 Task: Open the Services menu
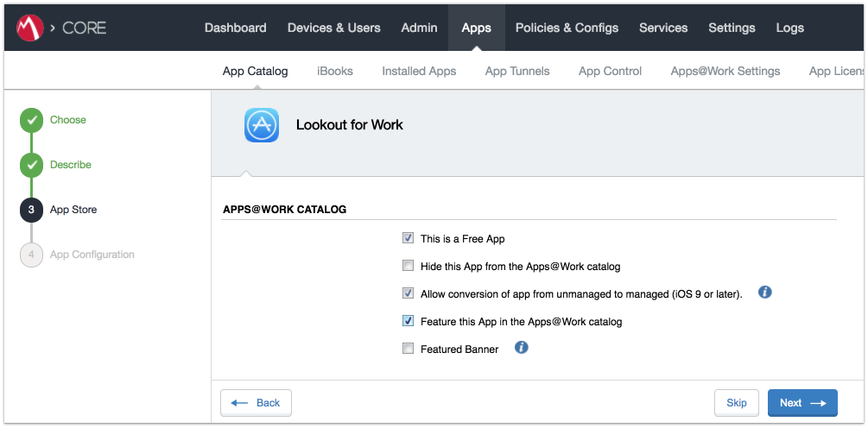click(x=663, y=28)
